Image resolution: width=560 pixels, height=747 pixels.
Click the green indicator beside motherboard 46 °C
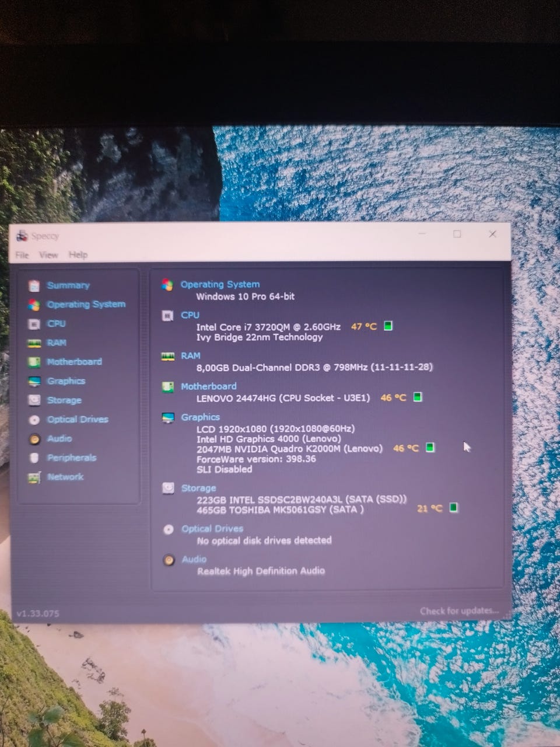(418, 397)
